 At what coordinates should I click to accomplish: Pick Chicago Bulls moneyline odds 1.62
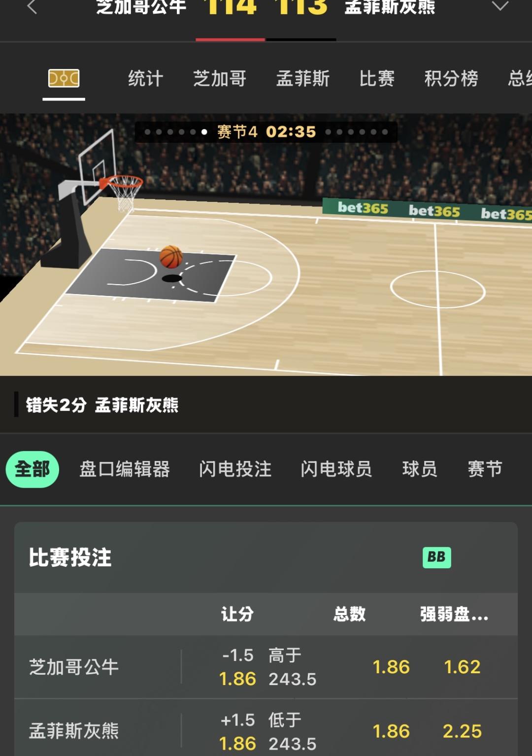(462, 667)
